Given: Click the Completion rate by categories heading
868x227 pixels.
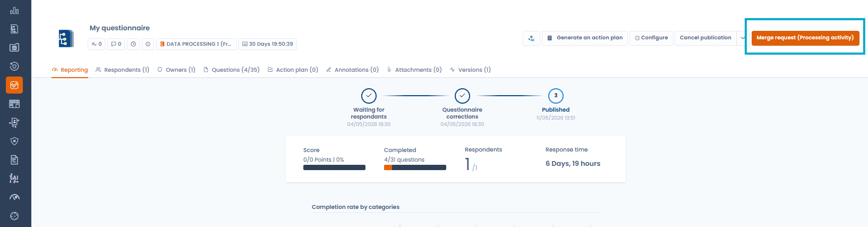Looking at the screenshot, I should click(355, 207).
